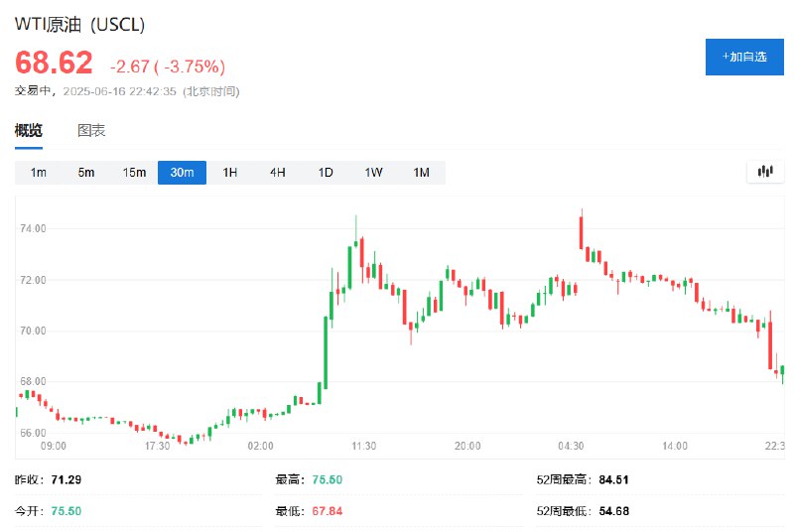794x532 pixels.
Task: Click the 70.00 price axis label
Action: coord(33,331)
